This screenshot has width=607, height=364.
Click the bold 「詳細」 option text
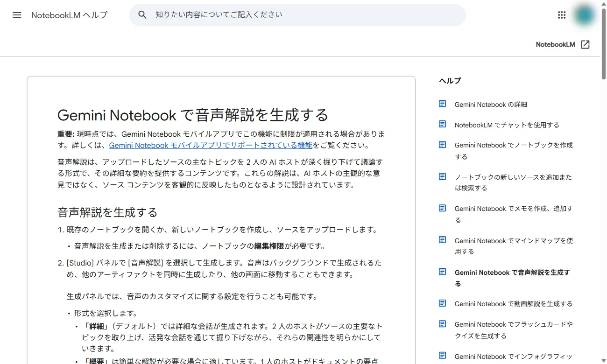96,326
